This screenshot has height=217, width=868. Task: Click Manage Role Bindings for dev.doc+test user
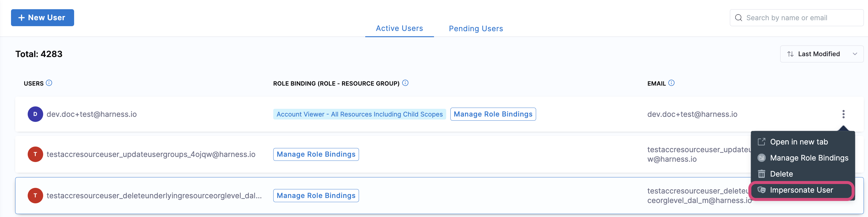point(493,114)
